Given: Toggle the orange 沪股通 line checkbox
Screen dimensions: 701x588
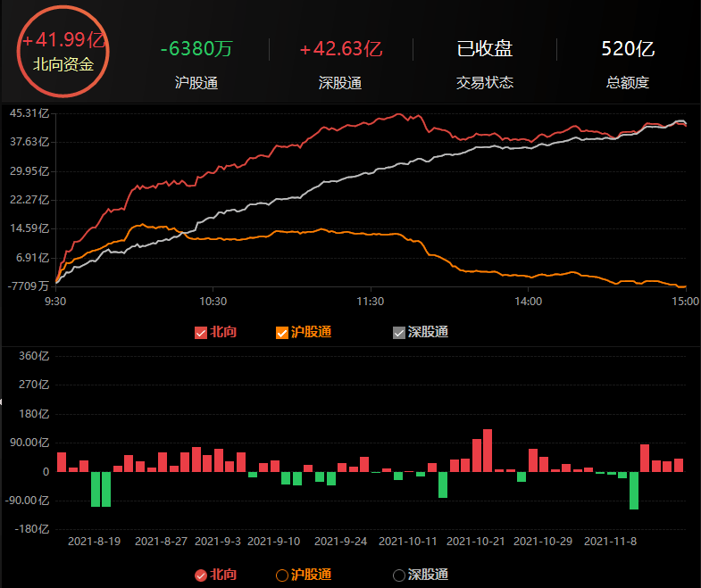Looking at the screenshot, I should 283,333.
